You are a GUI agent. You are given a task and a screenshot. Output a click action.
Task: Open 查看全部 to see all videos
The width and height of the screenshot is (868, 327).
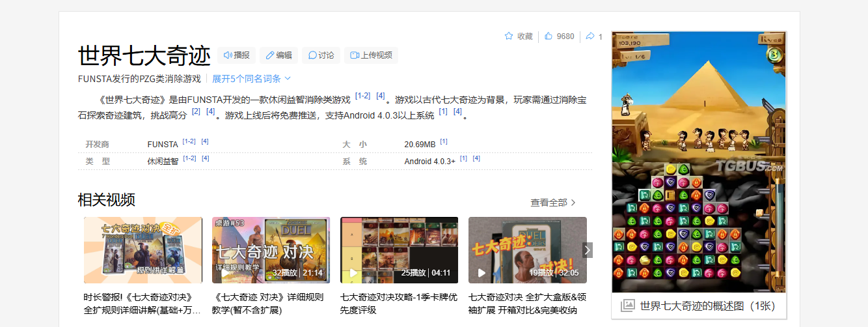[553, 203]
